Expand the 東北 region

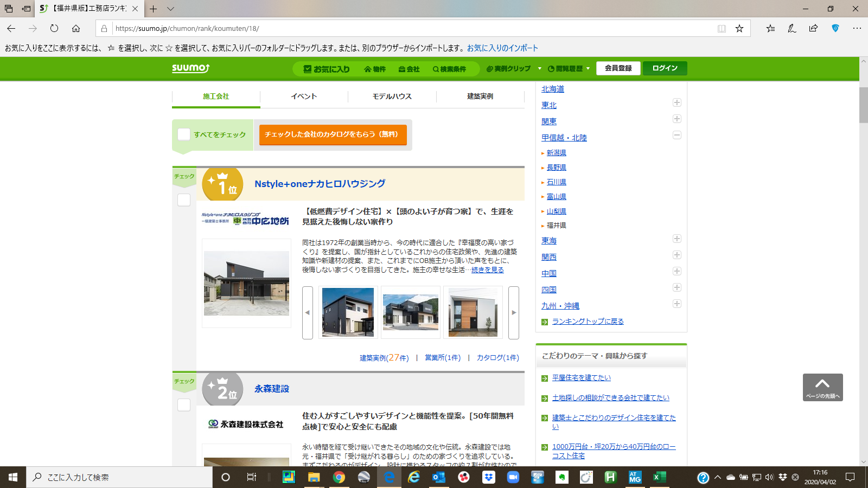point(677,102)
